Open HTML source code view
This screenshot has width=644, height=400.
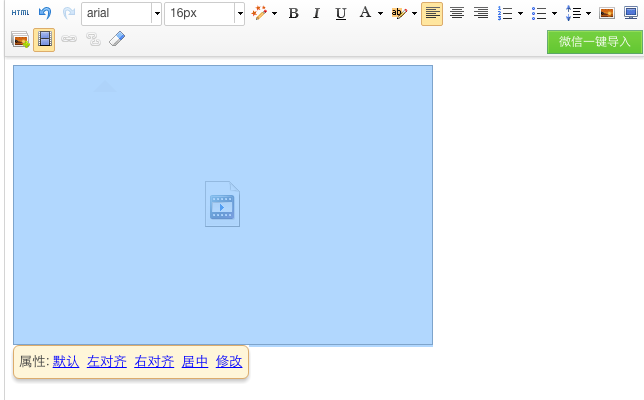[20, 13]
